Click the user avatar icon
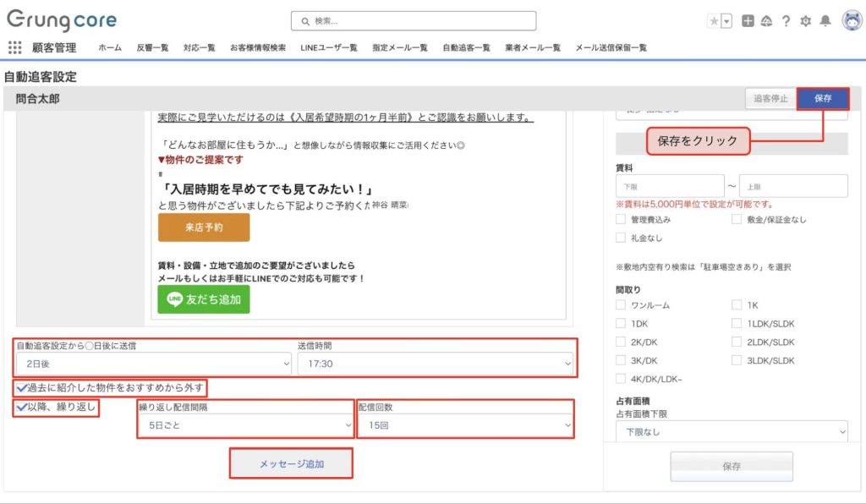Image resolution: width=866 pixels, height=504 pixels. [851, 21]
